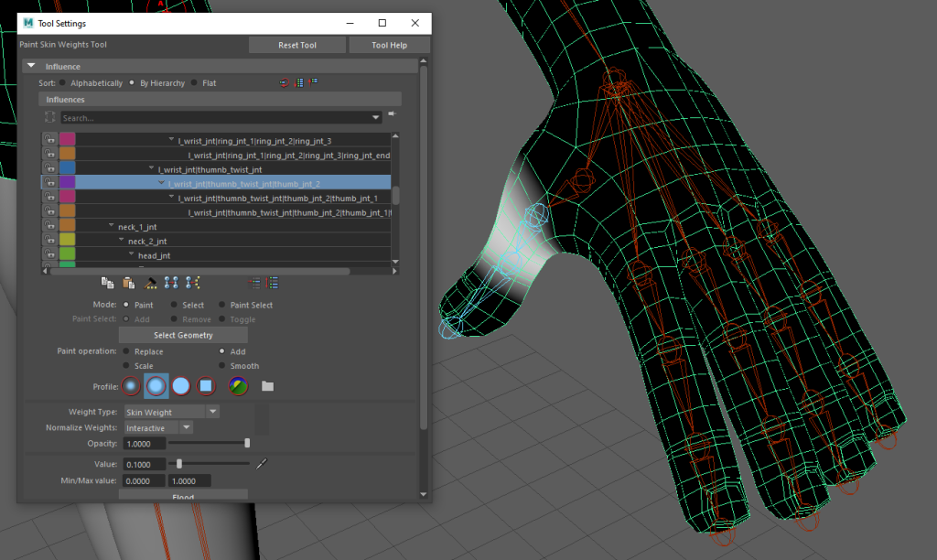Image resolution: width=937 pixels, height=560 pixels.
Task: Sort influences By Hierarchy
Action: (132, 82)
